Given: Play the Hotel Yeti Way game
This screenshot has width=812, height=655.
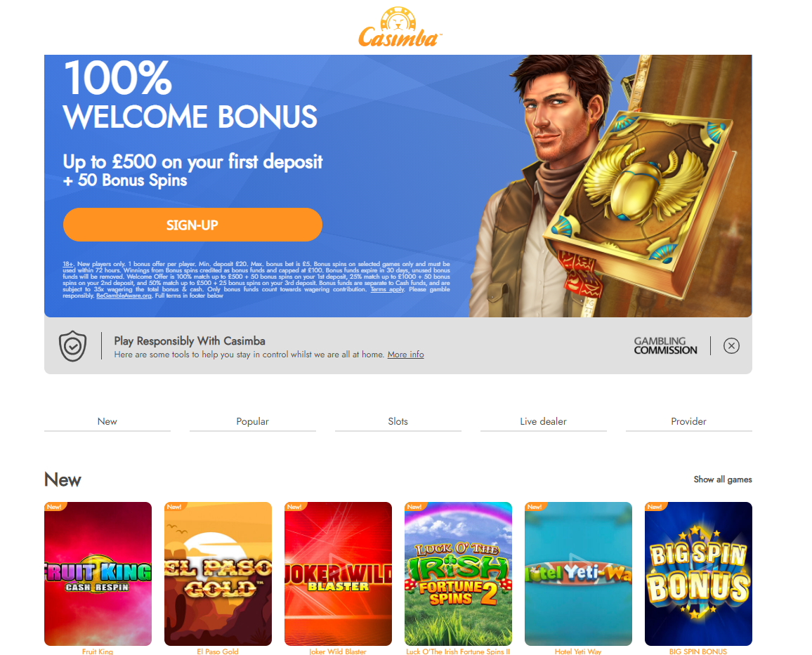Looking at the screenshot, I should pyautogui.click(x=579, y=574).
